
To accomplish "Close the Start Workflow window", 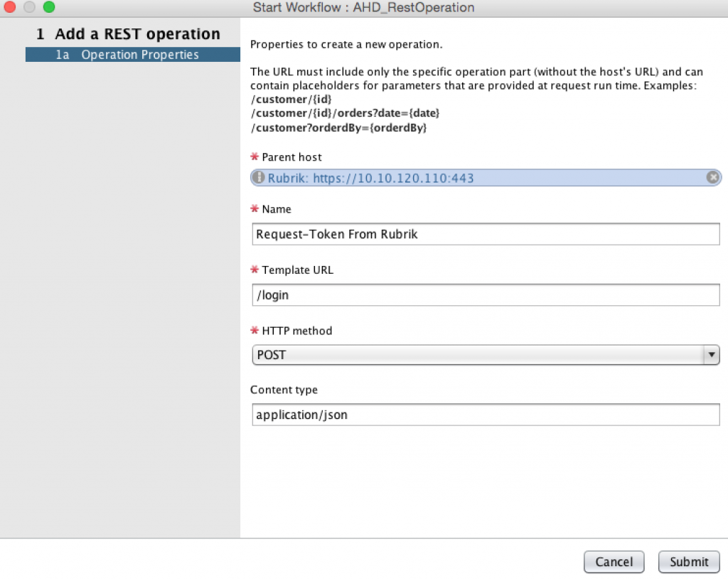I will [x=10, y=7].
